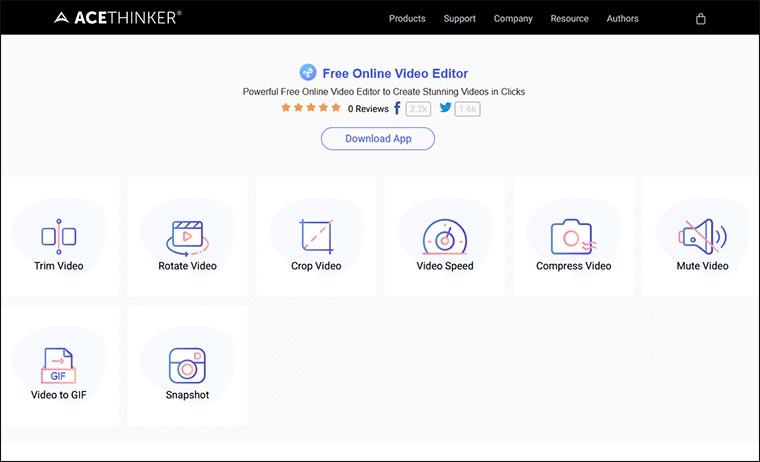Open the Crop Video tool icon
The height and width of the screenshot is (462, 760).
(316, 237)
